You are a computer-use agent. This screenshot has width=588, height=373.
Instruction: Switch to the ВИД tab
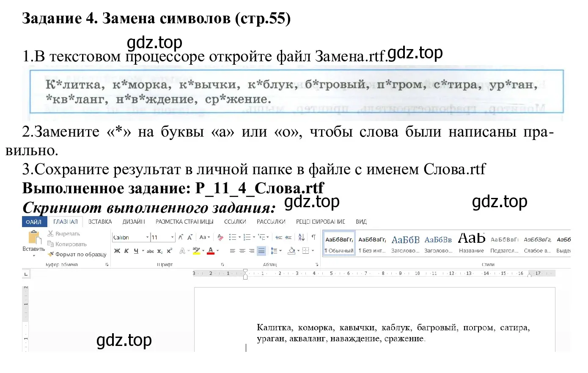point(361,222)
